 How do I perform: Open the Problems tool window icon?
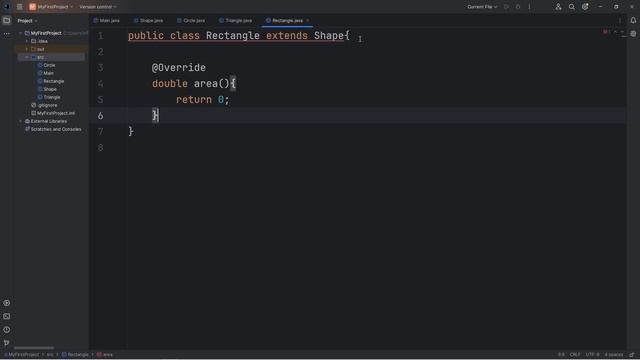click(x=7, y=329)
